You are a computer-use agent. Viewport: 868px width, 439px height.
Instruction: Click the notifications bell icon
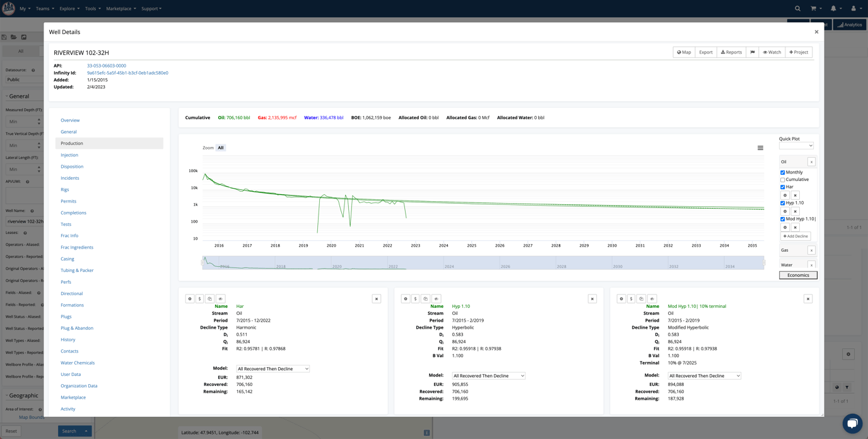[x=833, y=8]
